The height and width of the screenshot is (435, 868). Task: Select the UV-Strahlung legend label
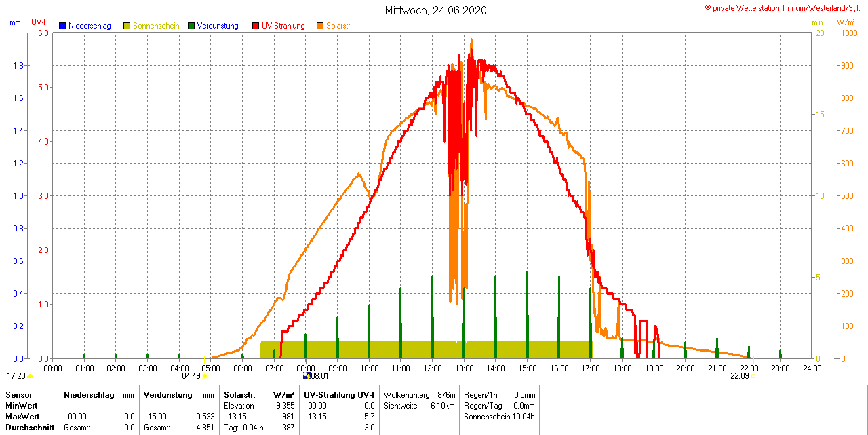[x=284, y=26]
